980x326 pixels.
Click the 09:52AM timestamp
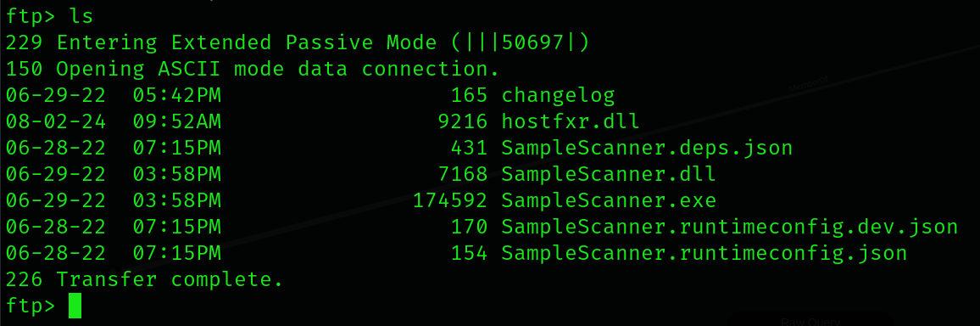(x=177, y=121)
